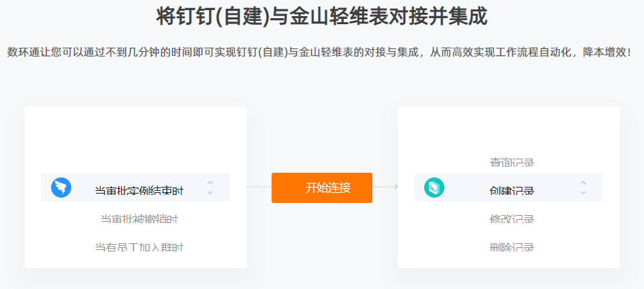644x289 pixels.
Task: Click dotted connector between DingTalk card and button
Action: (259, 187)
